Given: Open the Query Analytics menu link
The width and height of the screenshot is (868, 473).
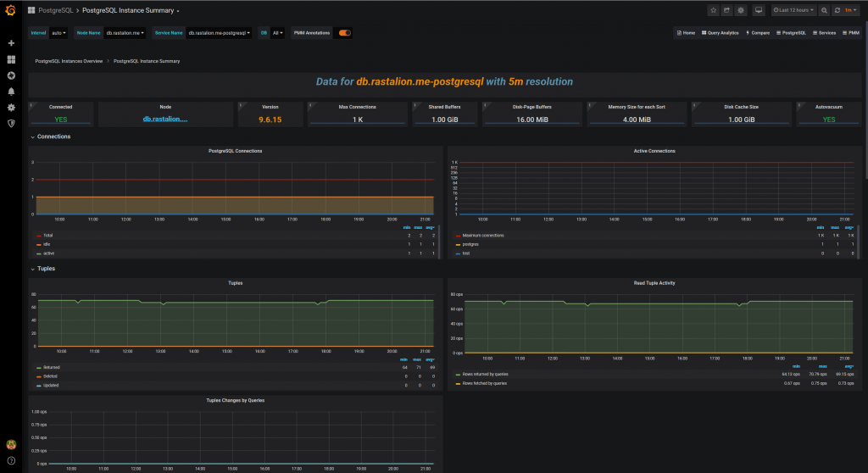Looking at the screenshot, I should click(720, 33).
